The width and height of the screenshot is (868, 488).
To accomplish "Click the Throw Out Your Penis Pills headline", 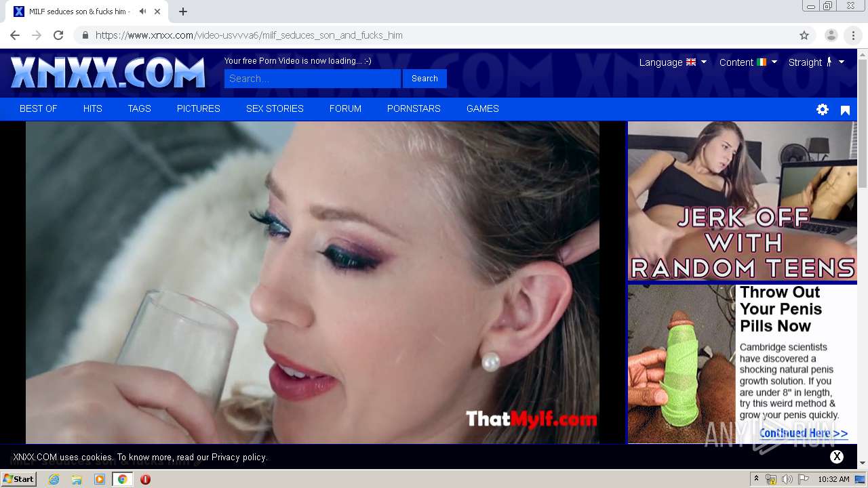I will [781, 309].
